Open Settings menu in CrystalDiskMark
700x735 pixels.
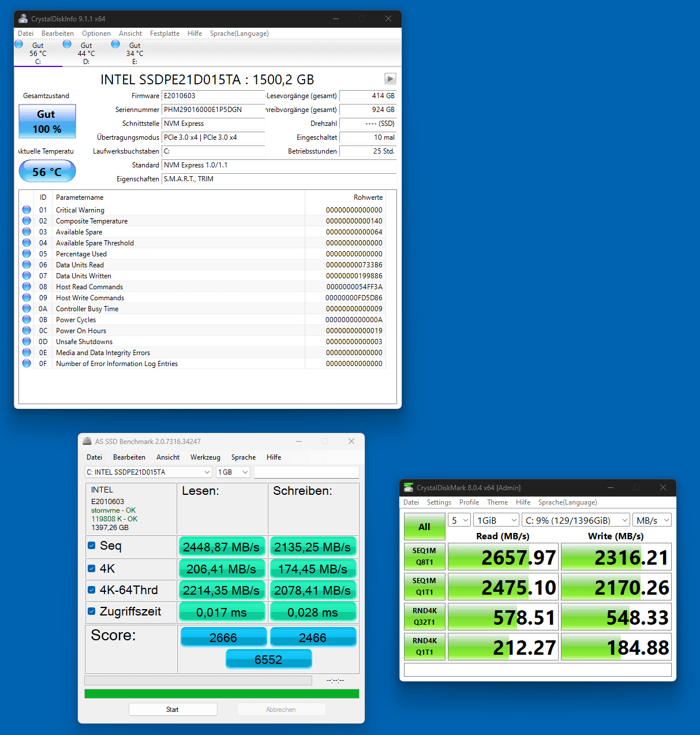(439, 502)
